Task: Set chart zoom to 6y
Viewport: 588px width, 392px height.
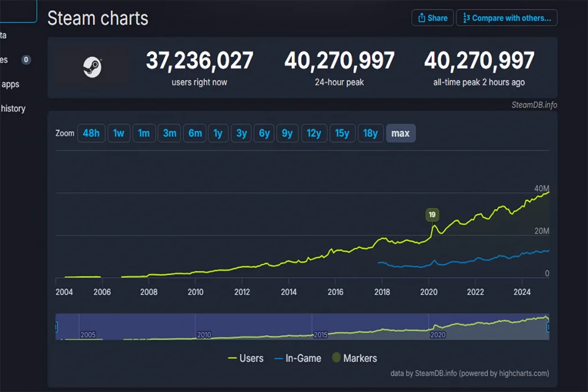Action: point(264,133)
